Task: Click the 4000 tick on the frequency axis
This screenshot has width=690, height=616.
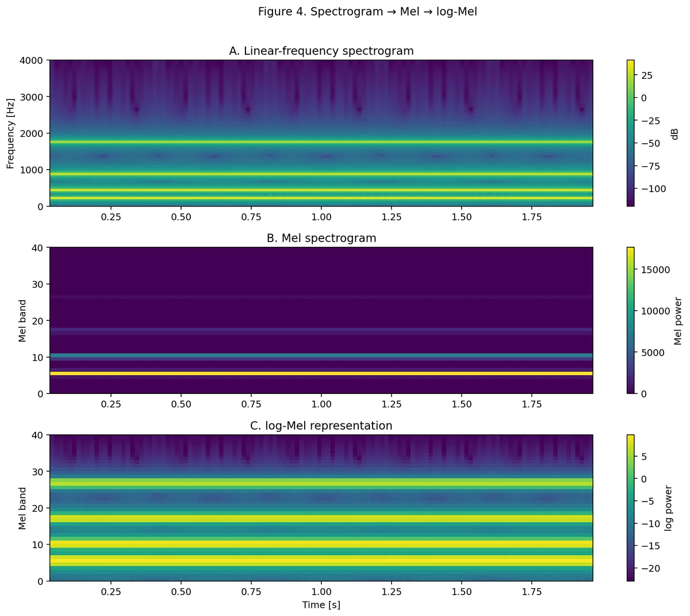Action: (33, 60)
